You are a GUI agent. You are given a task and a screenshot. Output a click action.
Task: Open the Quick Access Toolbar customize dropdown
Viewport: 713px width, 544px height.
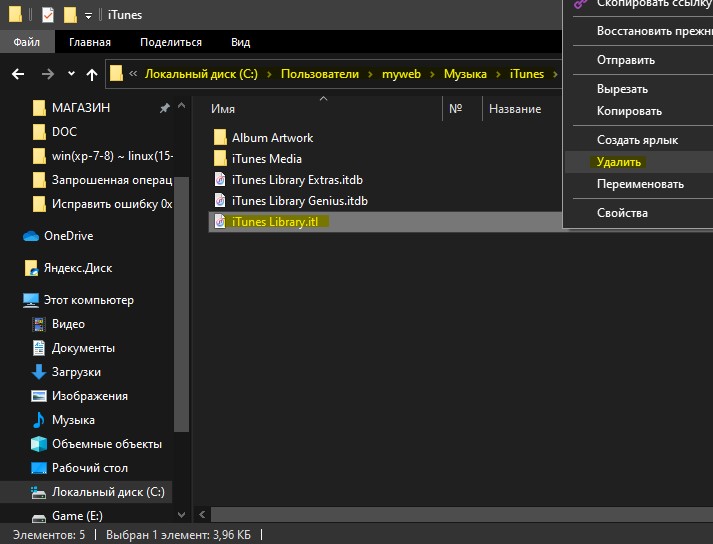coord(88,16)
